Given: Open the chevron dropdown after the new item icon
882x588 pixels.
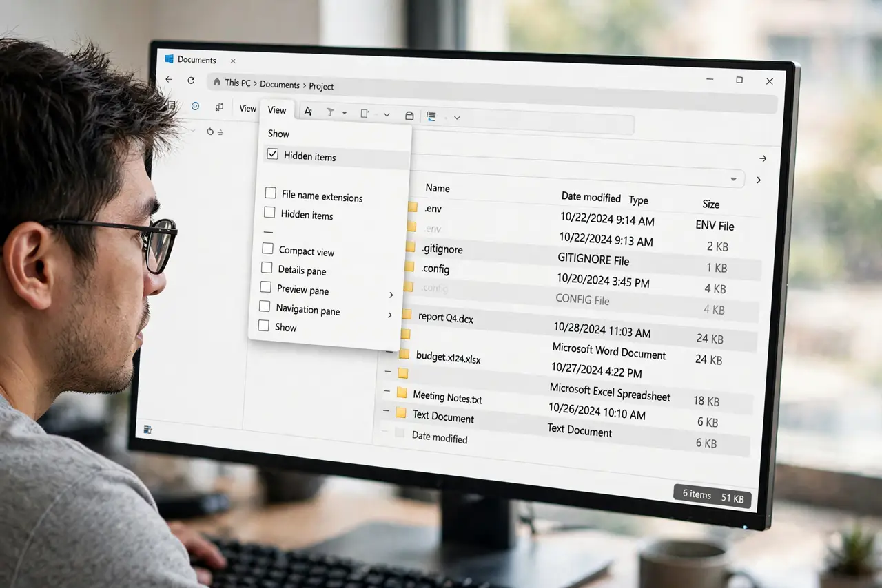Looking at the screenshot, I should click(x=387, y=115).
